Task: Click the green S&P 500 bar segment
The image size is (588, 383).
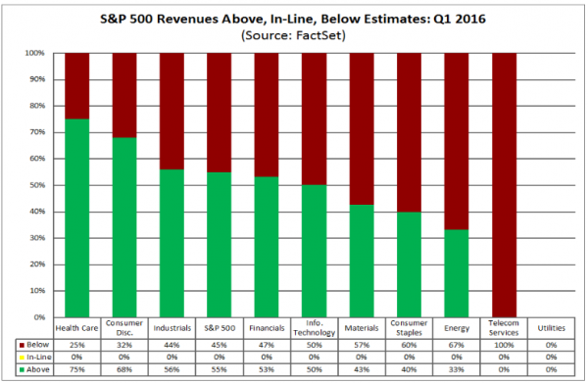Action: (x=220, y=245)
